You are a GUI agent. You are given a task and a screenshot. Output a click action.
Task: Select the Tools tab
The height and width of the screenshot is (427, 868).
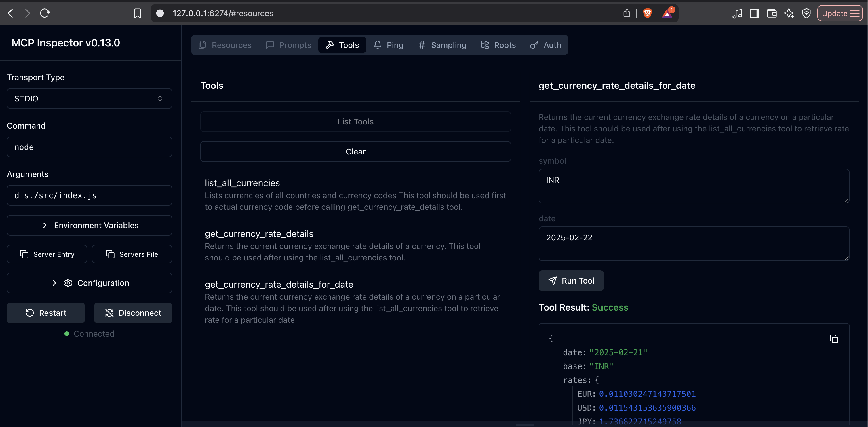(x=342, y=45)
